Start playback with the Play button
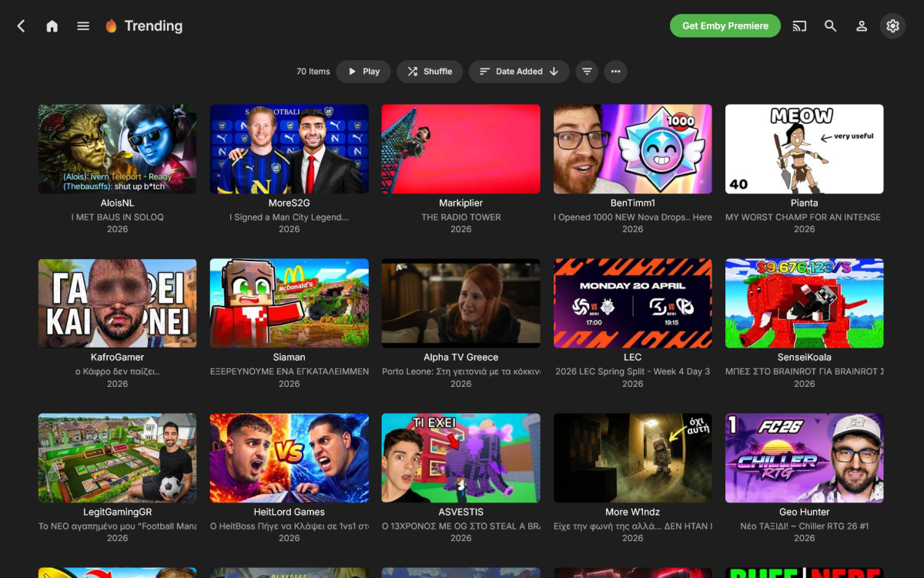Image resolution: width=924 pixels, height=578 pixels. pyautogui.click(x=363, y=72)
